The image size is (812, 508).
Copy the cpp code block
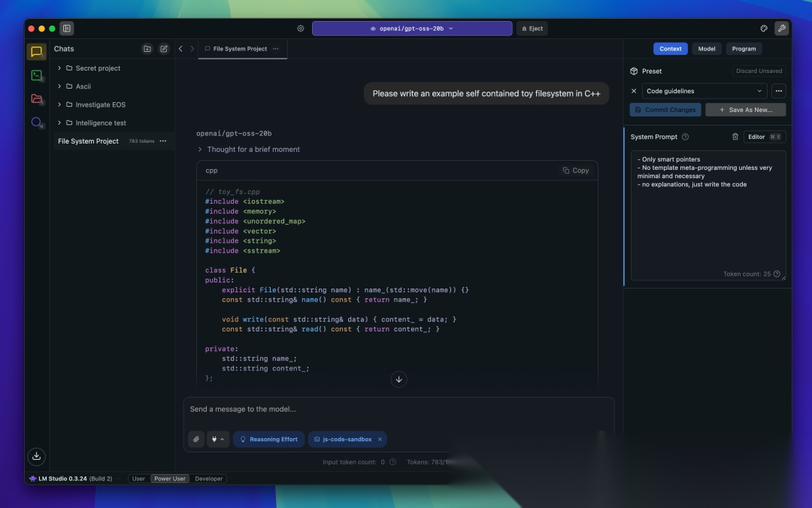click(575, 171)
